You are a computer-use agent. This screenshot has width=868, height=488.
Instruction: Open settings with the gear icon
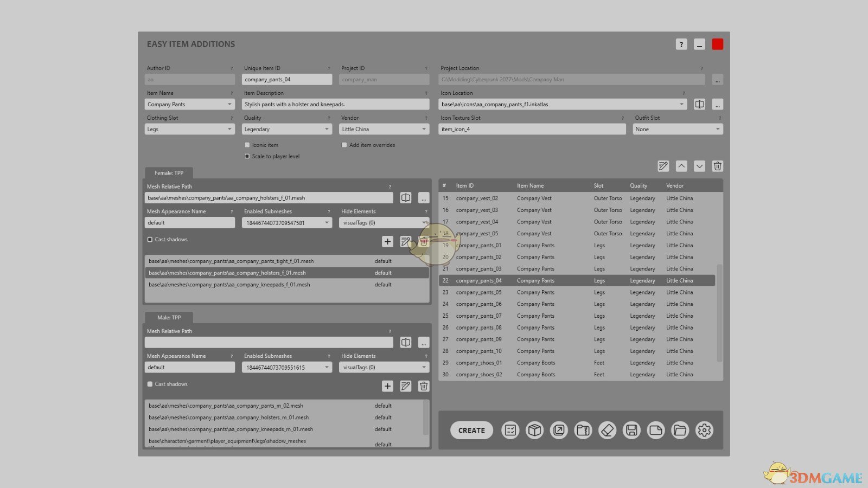tap(704, 430)
